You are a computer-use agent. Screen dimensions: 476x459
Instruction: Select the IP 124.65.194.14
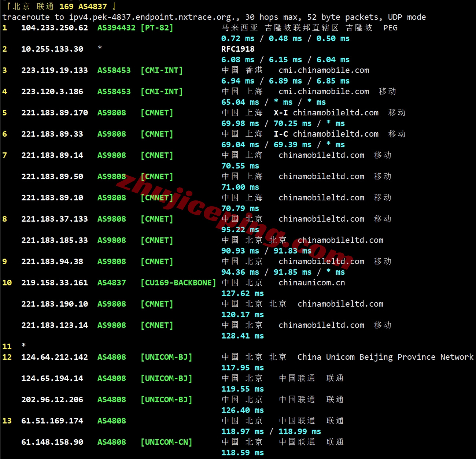tap(52, 378)
